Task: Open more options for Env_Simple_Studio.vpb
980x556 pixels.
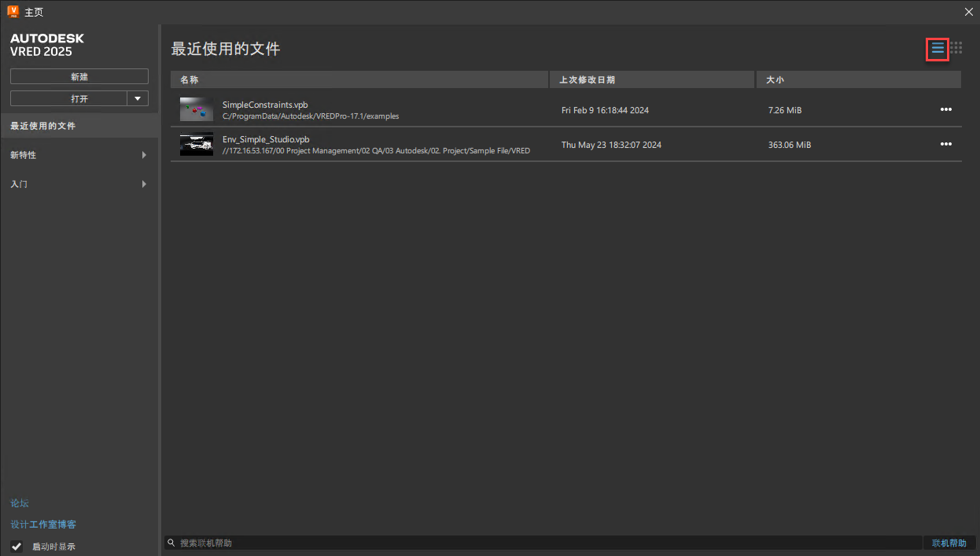Action: pos(946,145)
